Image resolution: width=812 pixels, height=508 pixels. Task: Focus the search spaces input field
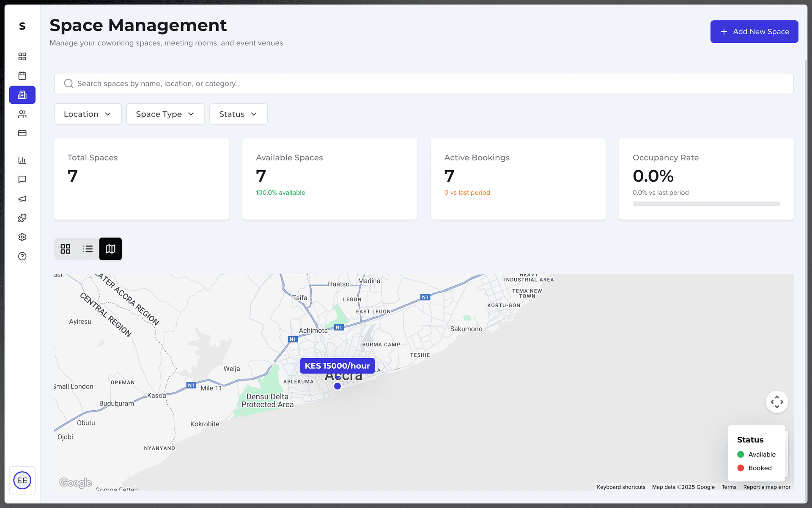tap(423, 84)
